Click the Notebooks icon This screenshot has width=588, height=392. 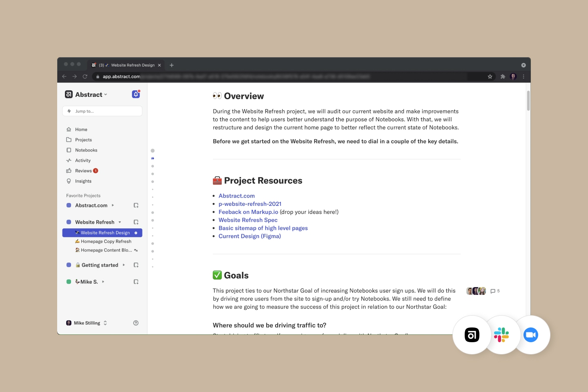coord(69,150)
